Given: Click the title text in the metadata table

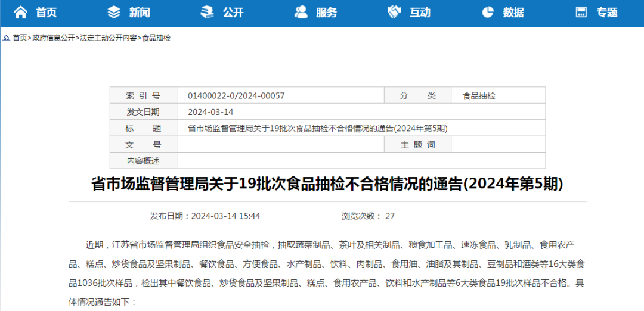Looking at the screenshot, I should tap(317, 129).
